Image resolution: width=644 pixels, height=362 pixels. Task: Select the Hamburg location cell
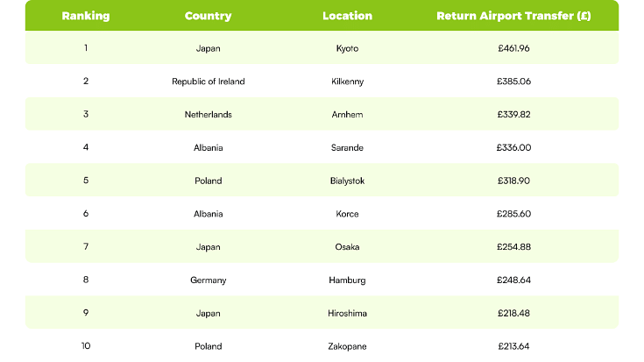pos(348,280)
